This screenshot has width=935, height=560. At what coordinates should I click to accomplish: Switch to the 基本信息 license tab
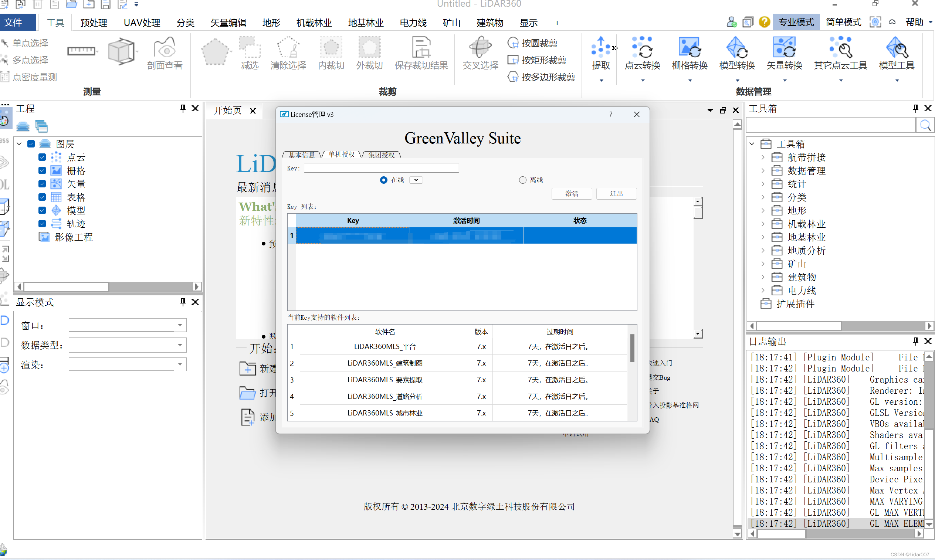click(x=301, y=155)
